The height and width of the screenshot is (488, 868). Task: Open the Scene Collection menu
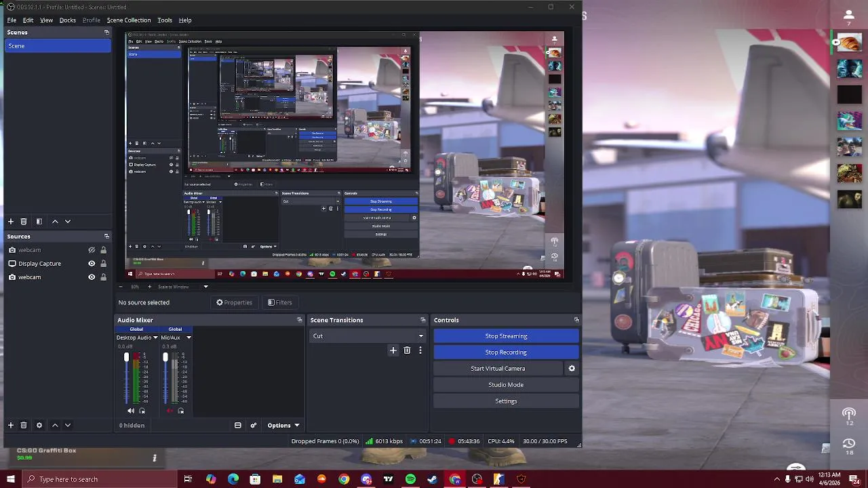pyautogui.click(x=129, y=20)
